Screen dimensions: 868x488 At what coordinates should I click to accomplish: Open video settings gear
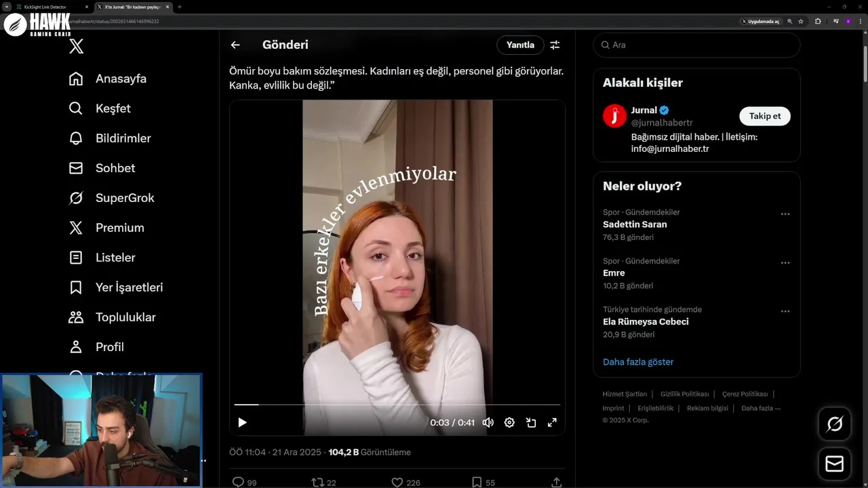(509, 422)
